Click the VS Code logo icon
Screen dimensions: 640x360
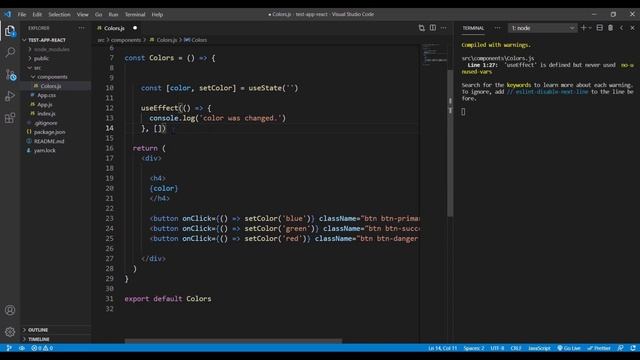point(8,14)
